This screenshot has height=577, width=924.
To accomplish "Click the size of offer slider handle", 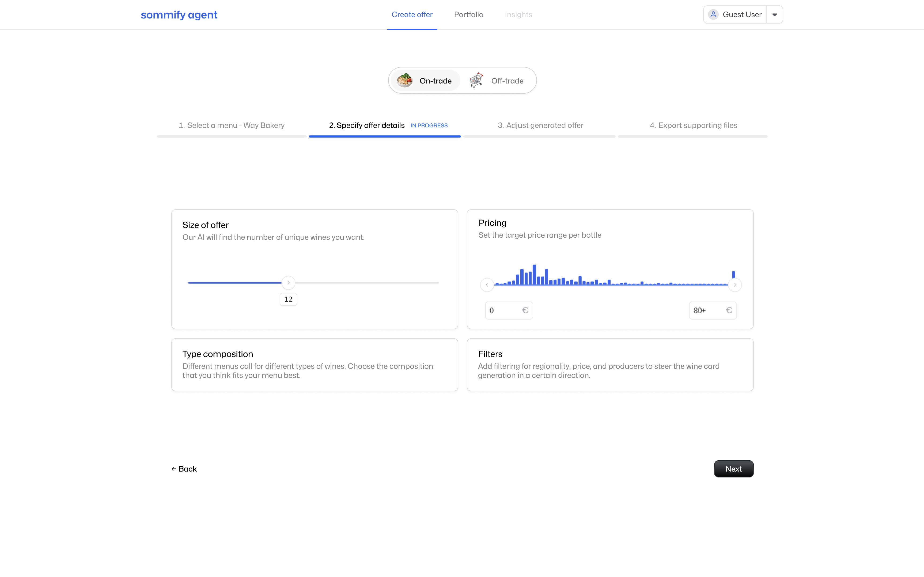I will click(x=288, y=283).
